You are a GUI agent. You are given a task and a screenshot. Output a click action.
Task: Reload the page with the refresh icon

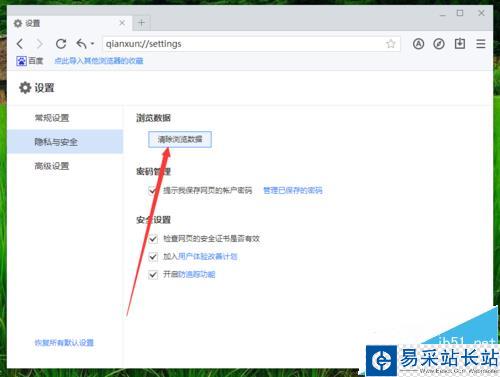(x=61, y=44)
